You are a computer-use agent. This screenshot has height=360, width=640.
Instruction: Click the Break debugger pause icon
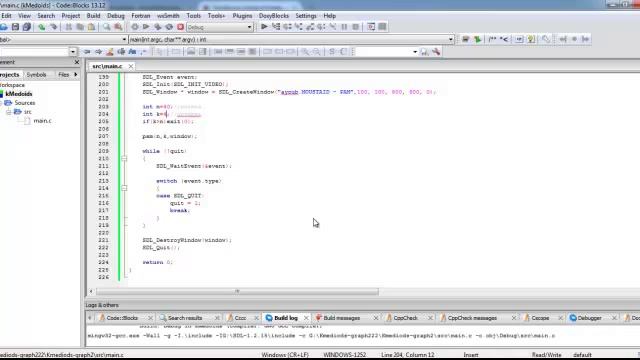344,27
